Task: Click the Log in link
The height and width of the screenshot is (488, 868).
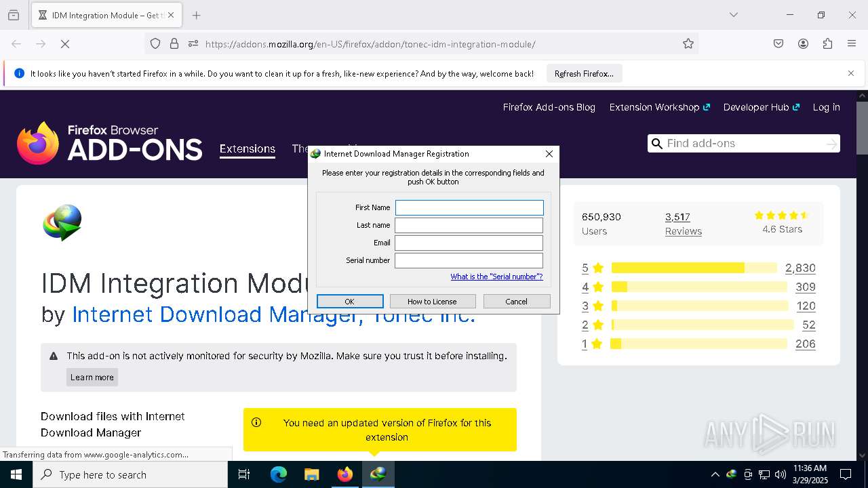Action: (x=826, y=107)
